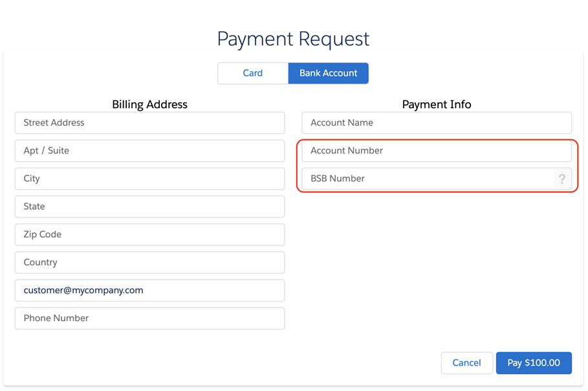
Task: Click the State input box
Action: click(x=149, y=207)
